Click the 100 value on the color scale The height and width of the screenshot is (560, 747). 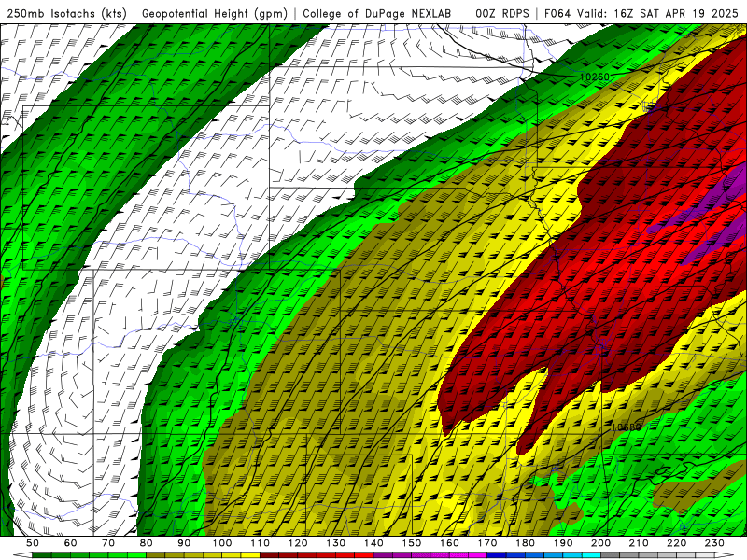(x=222, y=543)
